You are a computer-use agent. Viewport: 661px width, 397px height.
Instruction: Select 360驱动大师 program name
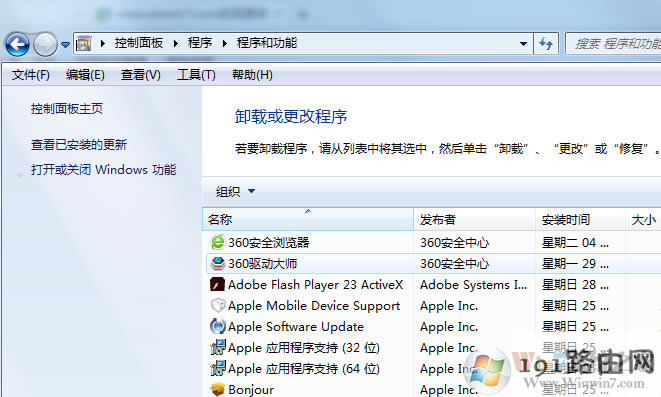point(263,264)
